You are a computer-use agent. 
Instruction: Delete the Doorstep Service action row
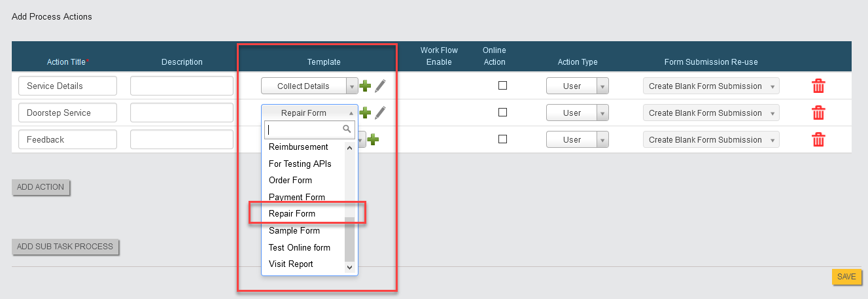818,113
